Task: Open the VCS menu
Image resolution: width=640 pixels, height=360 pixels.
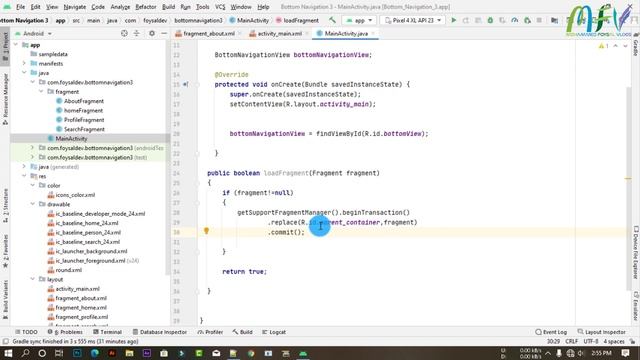Action: [x=220, y=7]
